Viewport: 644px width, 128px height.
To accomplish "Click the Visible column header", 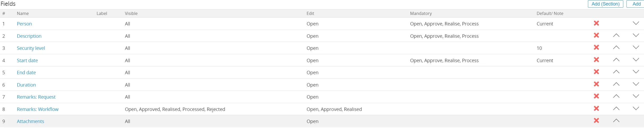I will pyautogui.click(x=131, y=14).
